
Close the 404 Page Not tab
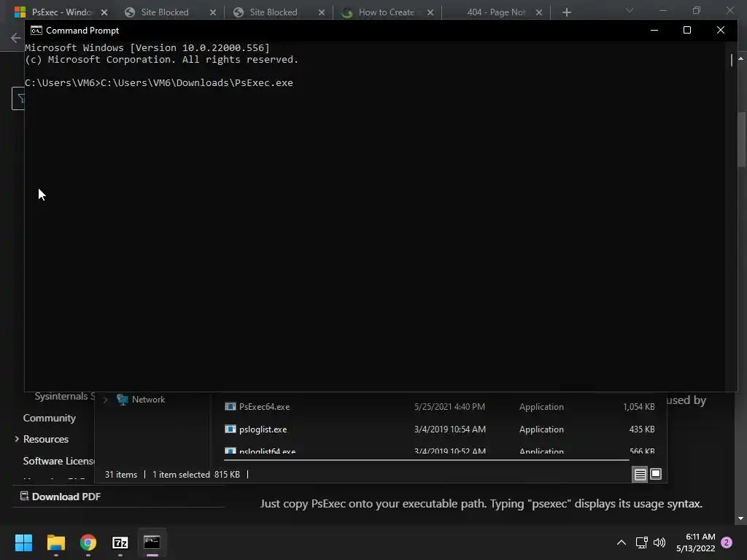click(539, 12)
